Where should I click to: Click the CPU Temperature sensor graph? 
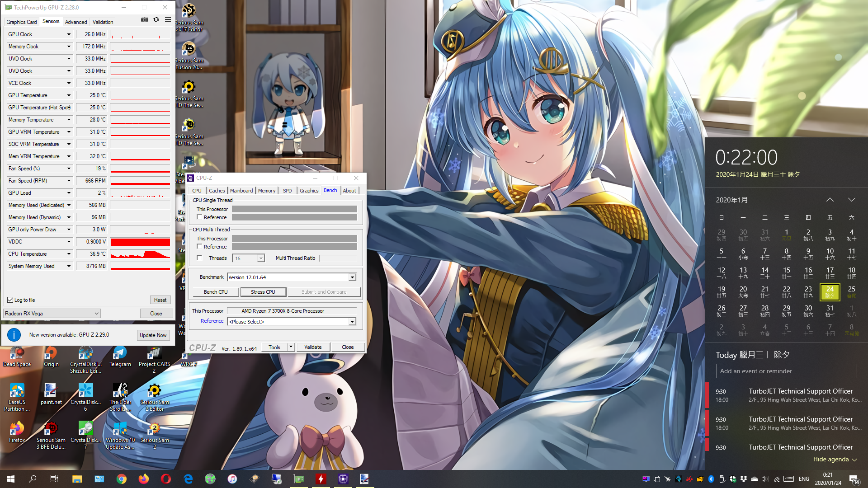140,254
